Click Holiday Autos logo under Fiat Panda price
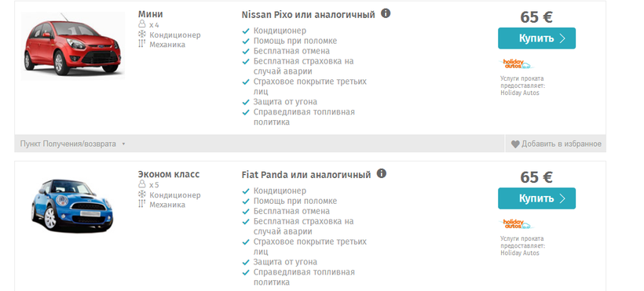This screenshot has height=291, width=644. pos(517,224)
